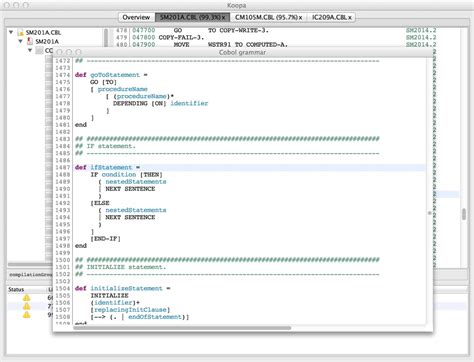Click ifStatement definition name

[x=111, y=167]
